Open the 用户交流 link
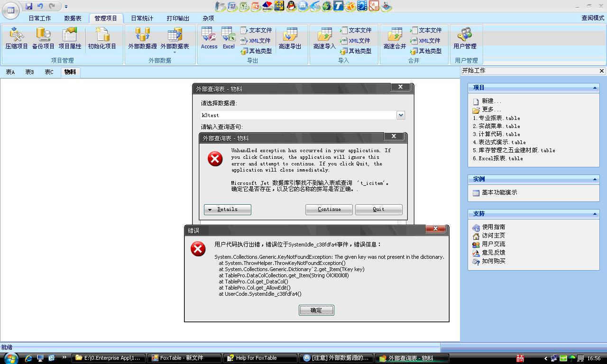Image resolution: width=607 pixels, height=364 pixels. pos(489,244)
